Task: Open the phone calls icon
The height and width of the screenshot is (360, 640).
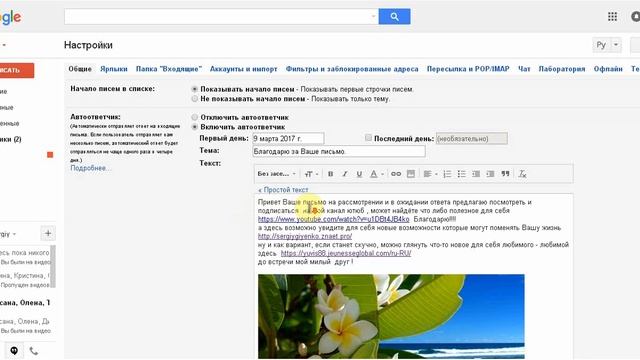Action: 34,351
